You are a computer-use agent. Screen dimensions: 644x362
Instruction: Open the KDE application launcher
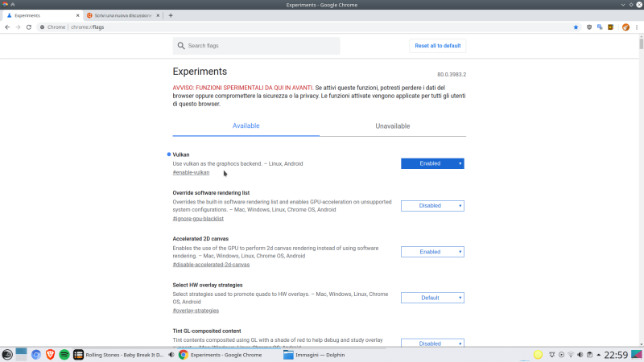click(x=7, y=355)
